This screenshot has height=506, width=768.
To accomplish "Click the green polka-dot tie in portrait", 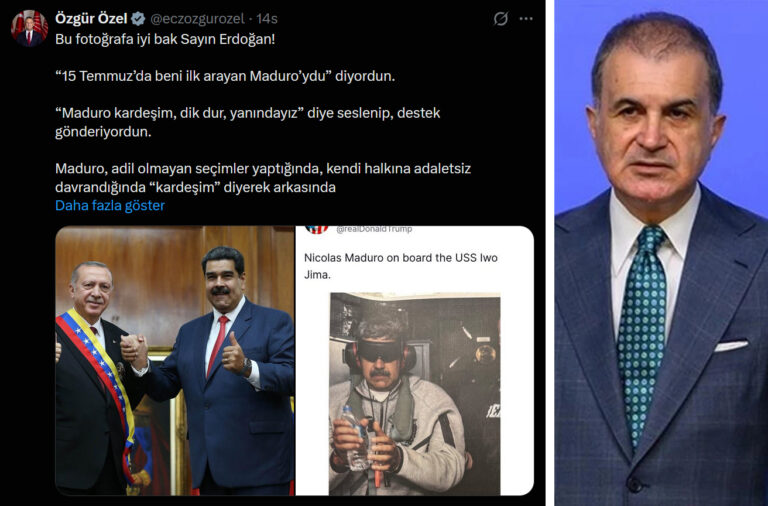I will click(643, 333).
